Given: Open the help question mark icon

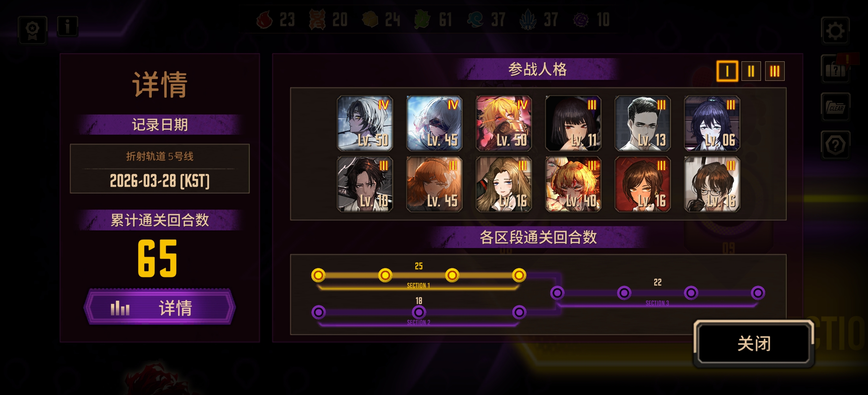Looking at the screenshot, I should point(835,145).
